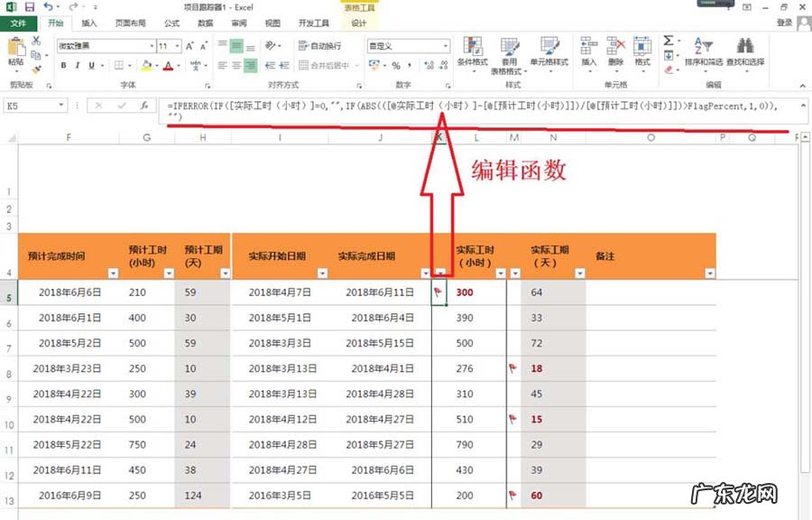Expand the Font size dropdown
Screen dimensions: 812x520
click(x=175, y=44)
